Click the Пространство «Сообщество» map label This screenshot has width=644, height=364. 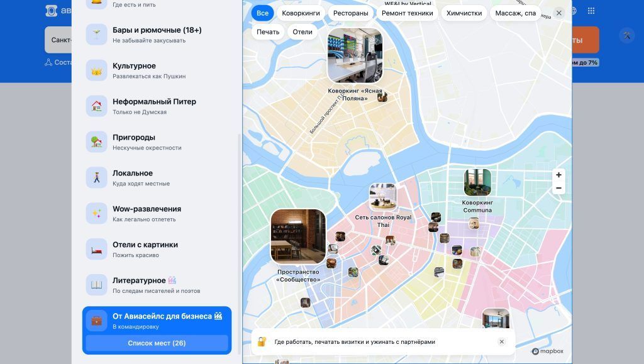(x=298, y=276)
